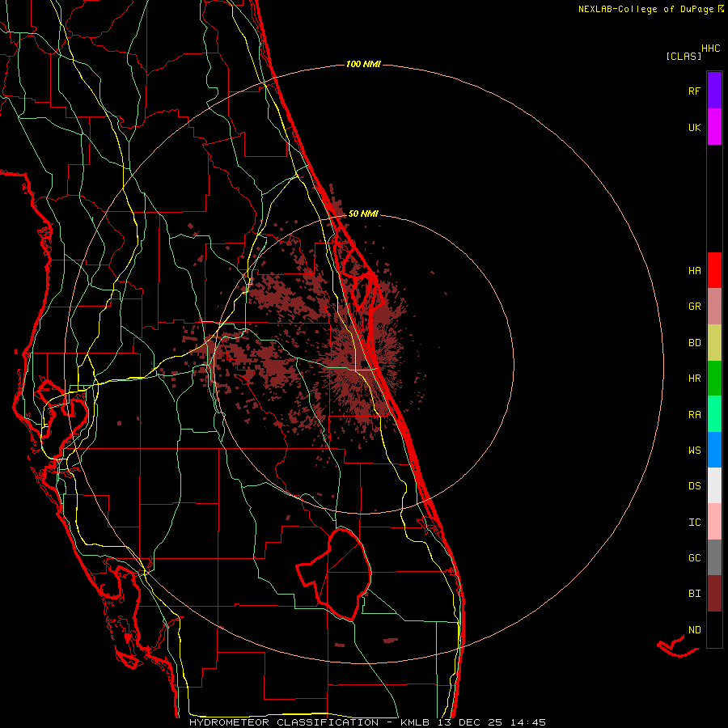Viewport: 728px width, 728px height.
Task: Click the RF legend label
Action: click(694, 91)
